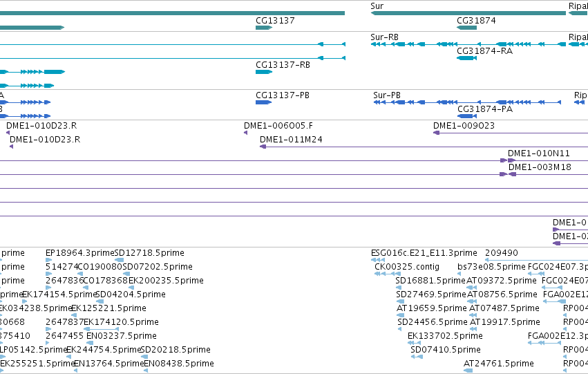The width and height of the screenshot is (588, 374).
Task: Open the CO190080 EST label
Action: (100, 267)
